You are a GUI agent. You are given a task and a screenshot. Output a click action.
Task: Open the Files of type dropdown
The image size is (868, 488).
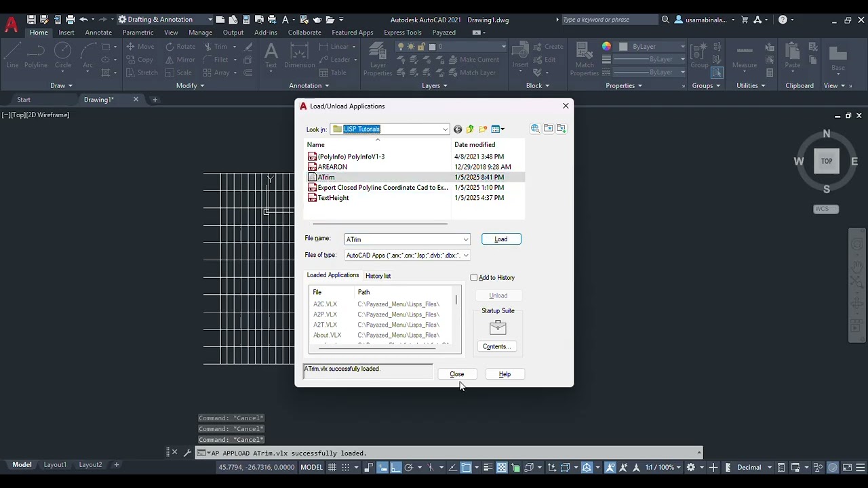(466, 256)
